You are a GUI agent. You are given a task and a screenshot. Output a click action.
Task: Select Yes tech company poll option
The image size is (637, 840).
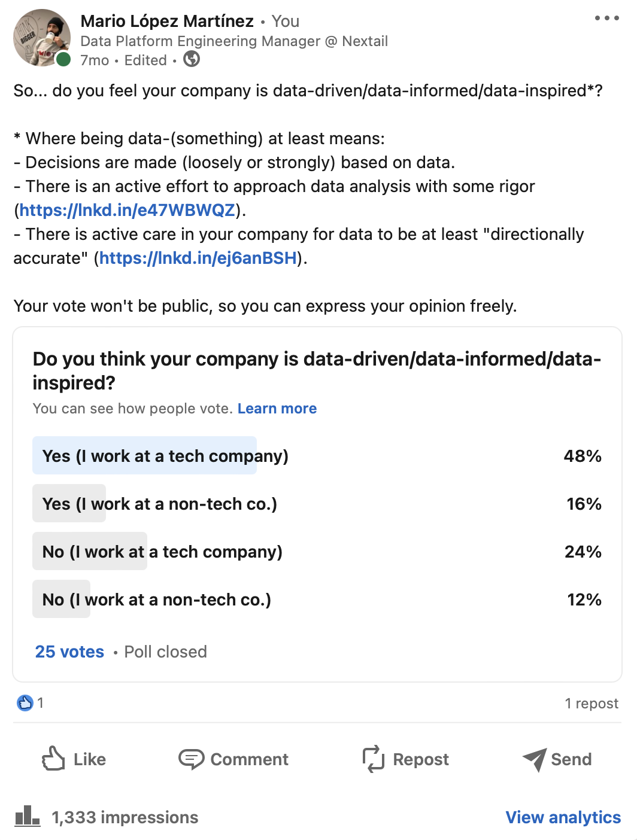point(317,455)
